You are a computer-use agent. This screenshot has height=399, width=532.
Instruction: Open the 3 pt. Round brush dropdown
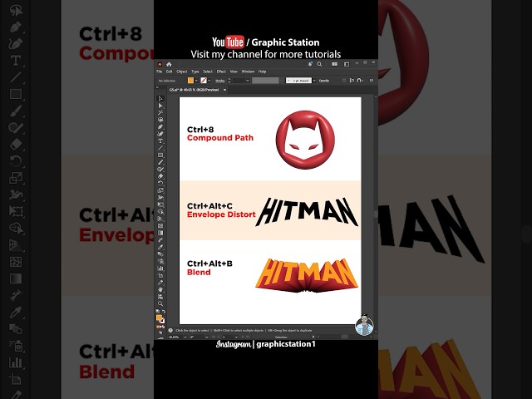[314, 81]
